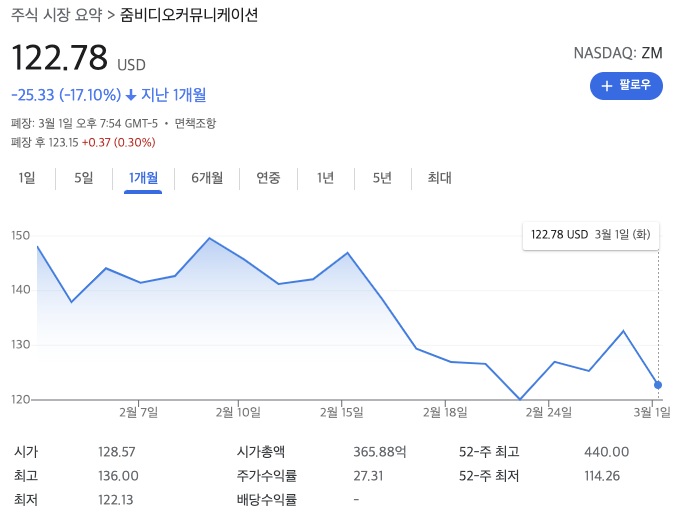Click the +0.37 (0.30%) after-hours change
Screen dimensions: 690x520
[x=118, y=143]
